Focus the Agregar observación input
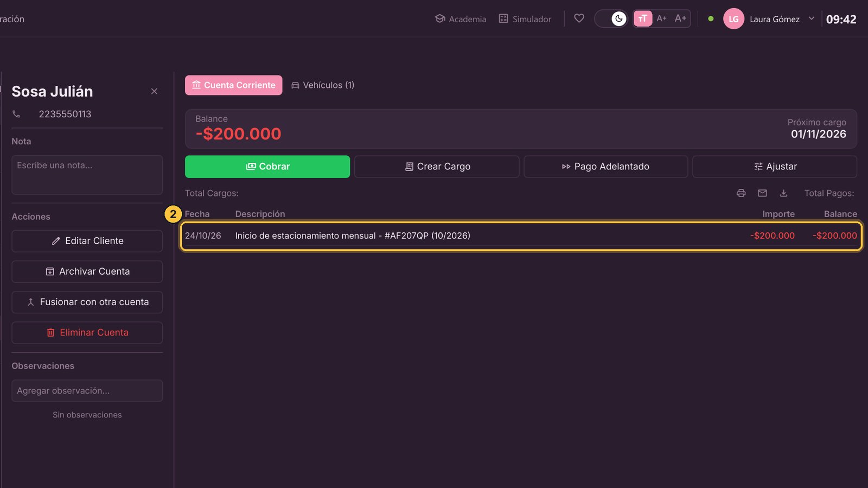 click(87, 391)
